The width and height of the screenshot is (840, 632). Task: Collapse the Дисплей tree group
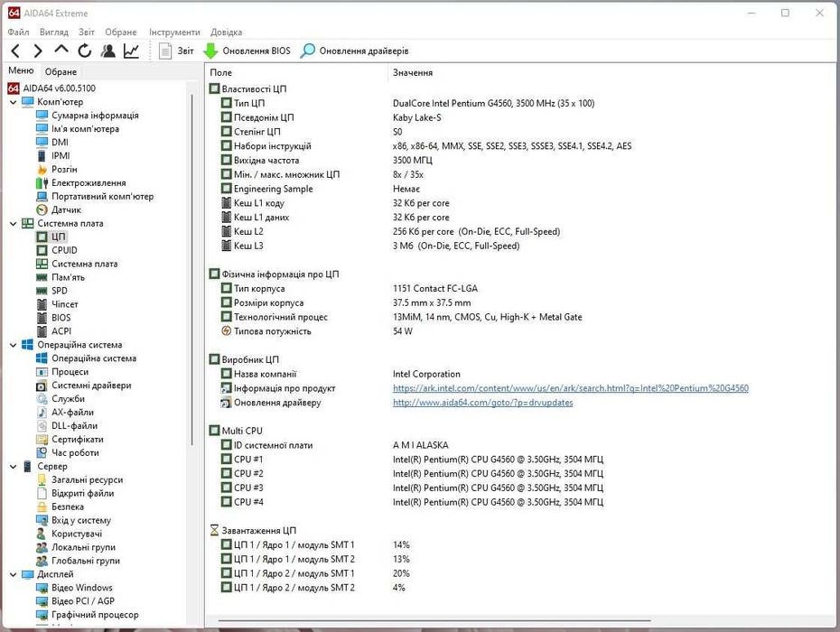[14, 574]
